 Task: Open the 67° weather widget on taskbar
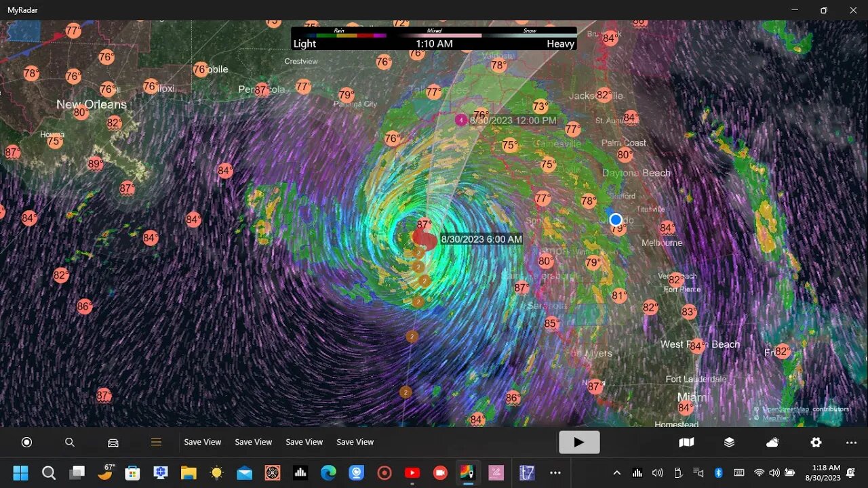coord(106,472)
